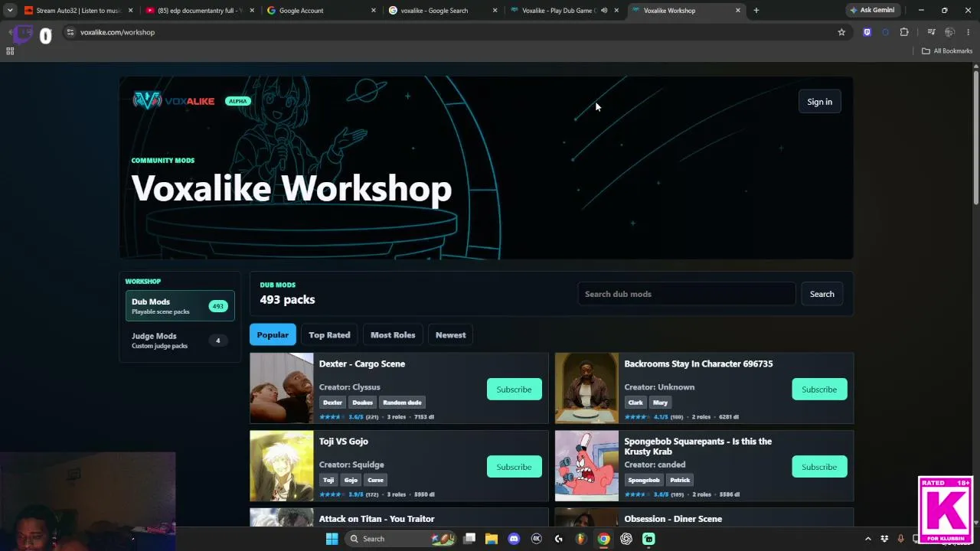
Task: Open the Dropbox tray icon
Action: [884, 539]
